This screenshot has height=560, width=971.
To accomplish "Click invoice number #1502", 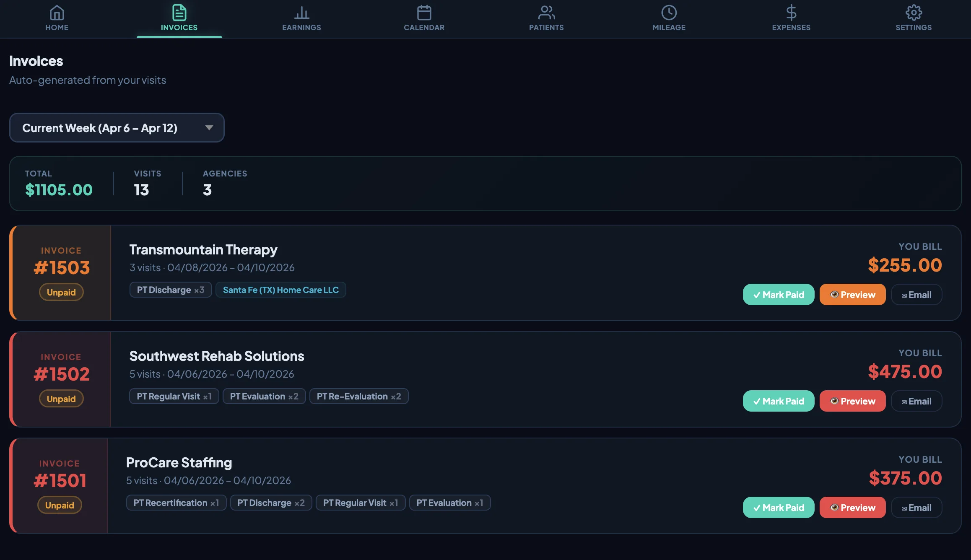I will (x=62, y=374).
